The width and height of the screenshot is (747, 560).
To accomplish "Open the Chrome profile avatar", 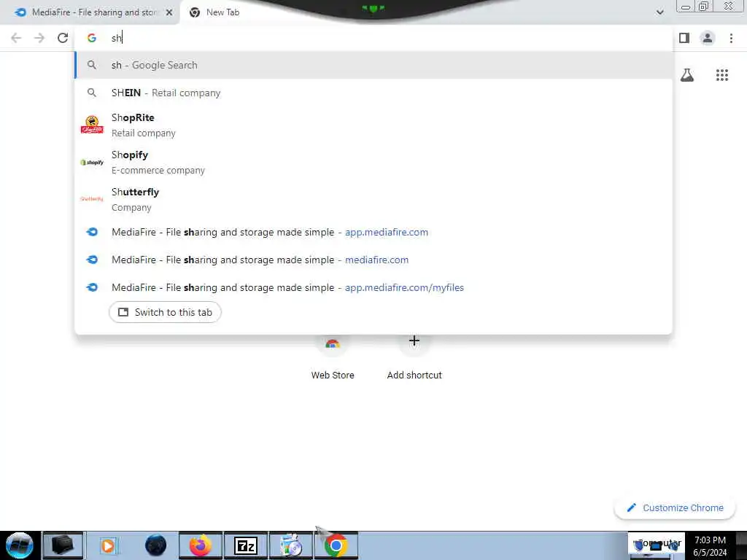I will tap(708, 38).
